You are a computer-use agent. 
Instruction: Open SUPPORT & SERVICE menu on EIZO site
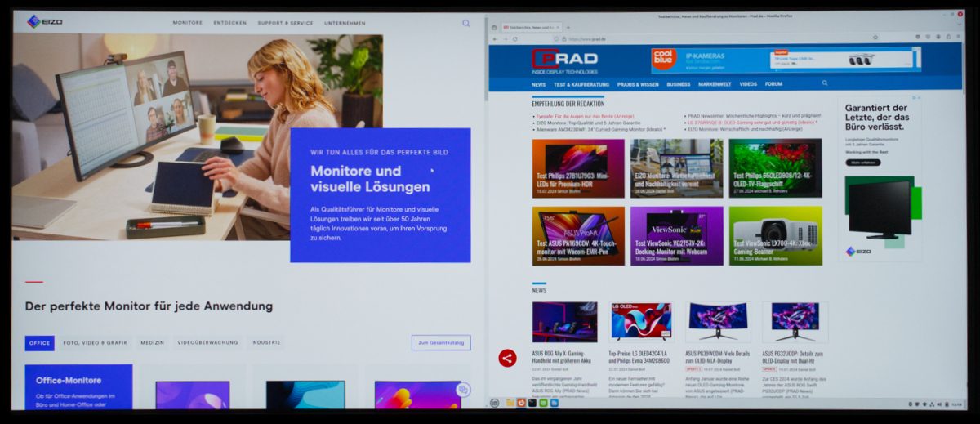285,23
